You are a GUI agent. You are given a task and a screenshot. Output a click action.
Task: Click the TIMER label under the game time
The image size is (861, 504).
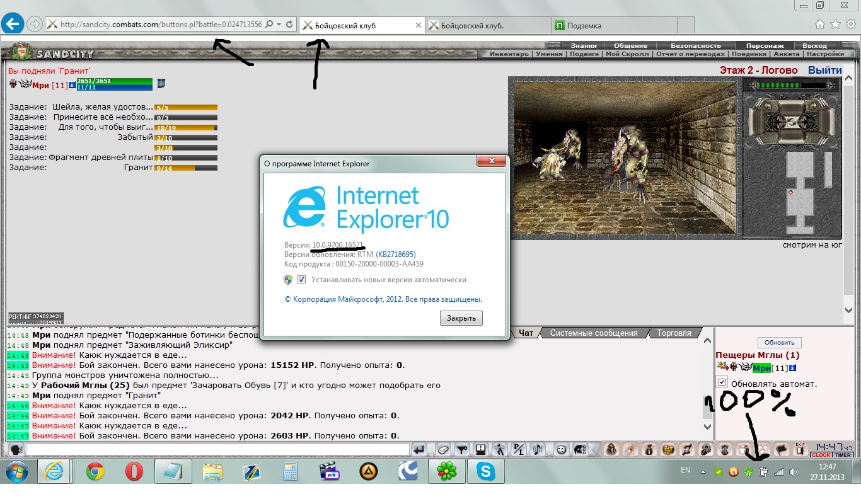tap(842, 455)
